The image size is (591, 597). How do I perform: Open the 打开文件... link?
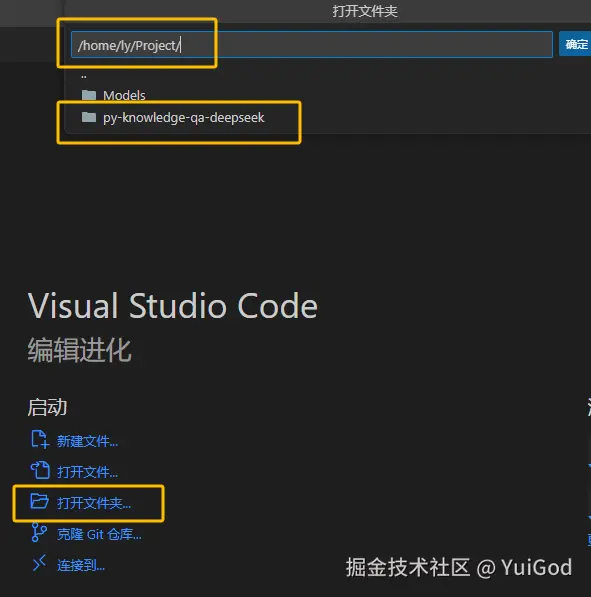coord(87,472)
